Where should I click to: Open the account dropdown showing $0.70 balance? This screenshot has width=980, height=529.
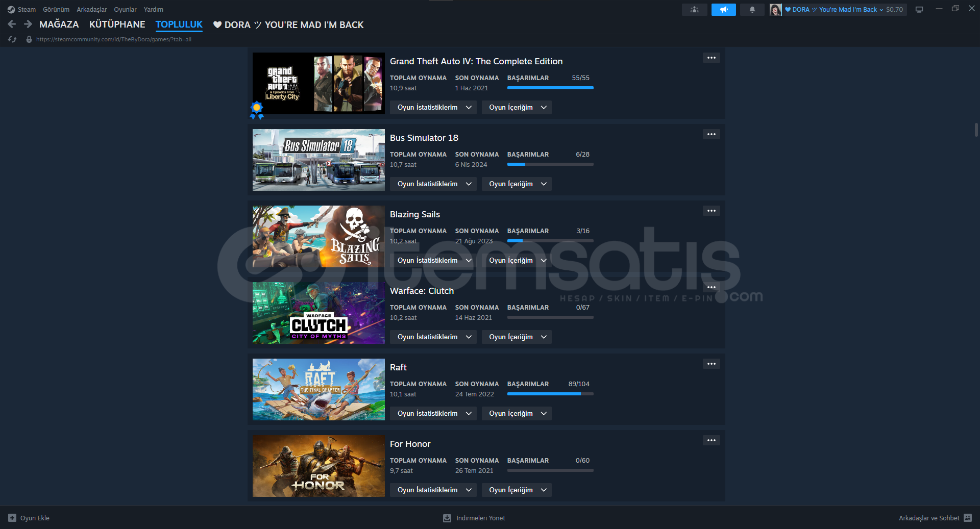(x=844, y=10)
